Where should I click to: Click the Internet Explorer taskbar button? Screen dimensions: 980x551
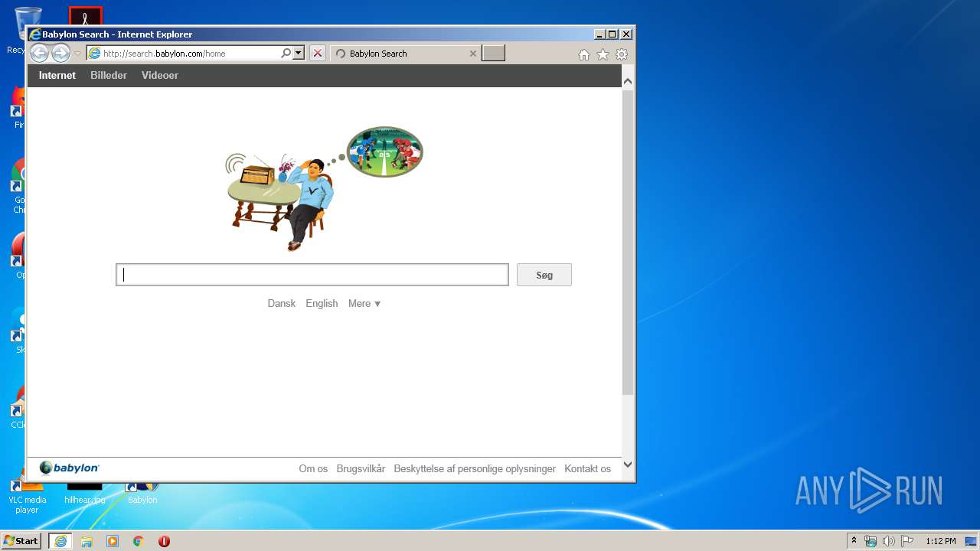(x=60, y=541)
